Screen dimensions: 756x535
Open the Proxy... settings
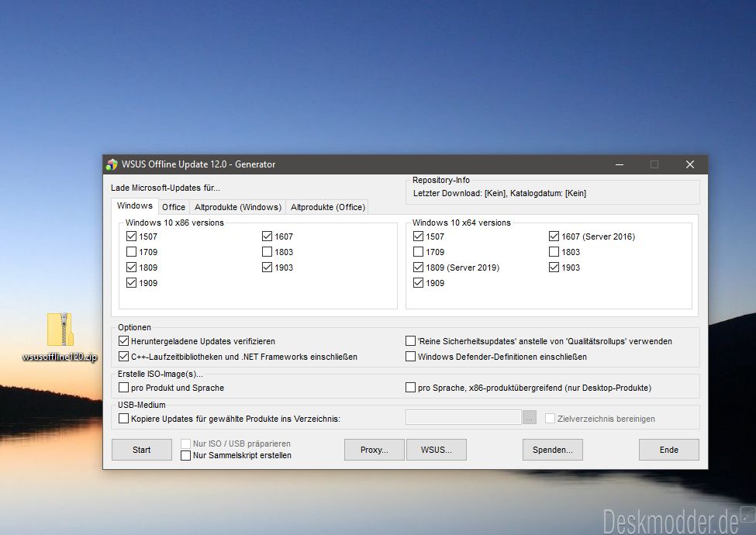click(375, 450)
